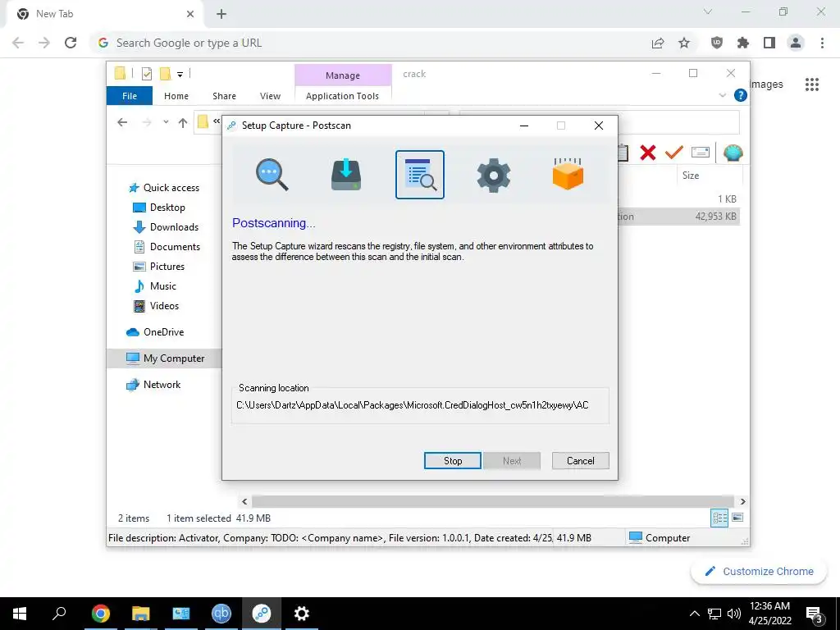Viewport: 840px width, 630px height.
Task: Open recent locations dropdown in Explorer
Action: pos(166,123)
